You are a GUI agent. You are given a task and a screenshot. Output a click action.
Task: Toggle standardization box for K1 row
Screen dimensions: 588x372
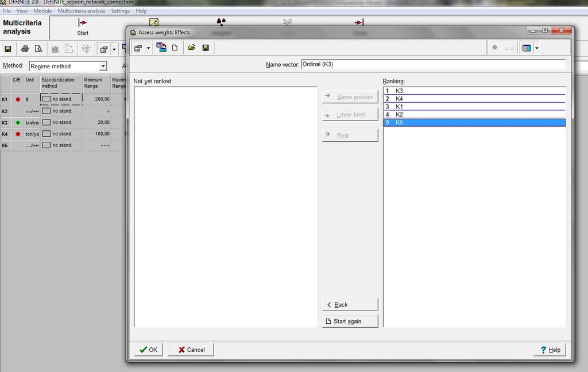[46, 99]
